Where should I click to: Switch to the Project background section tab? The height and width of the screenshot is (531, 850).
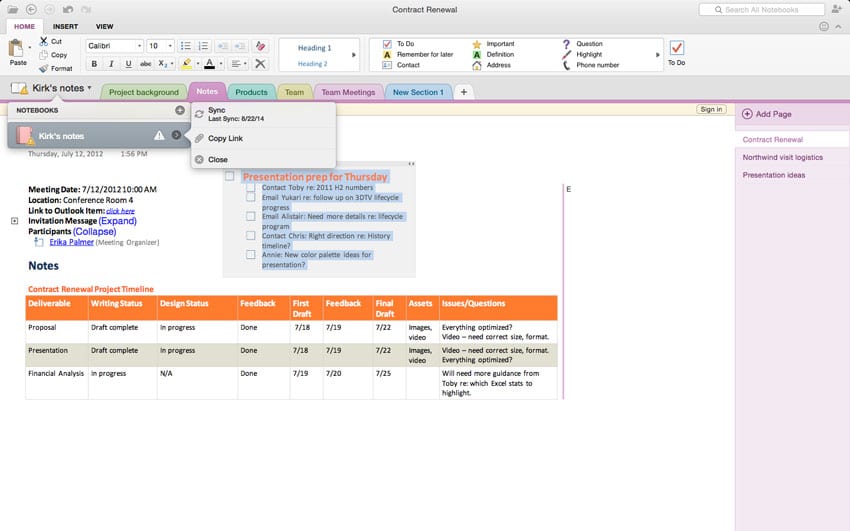pos(143,92)
